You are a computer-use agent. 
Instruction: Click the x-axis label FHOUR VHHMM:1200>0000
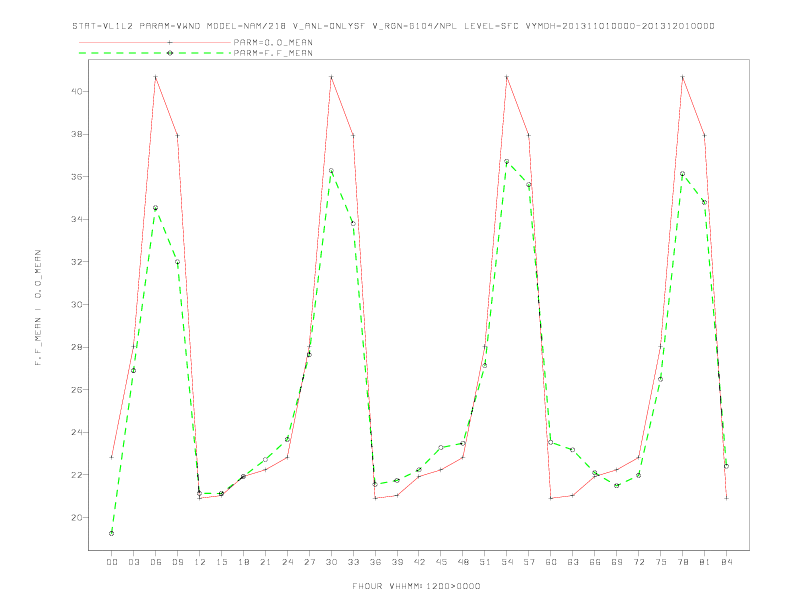tap(416, 586)
